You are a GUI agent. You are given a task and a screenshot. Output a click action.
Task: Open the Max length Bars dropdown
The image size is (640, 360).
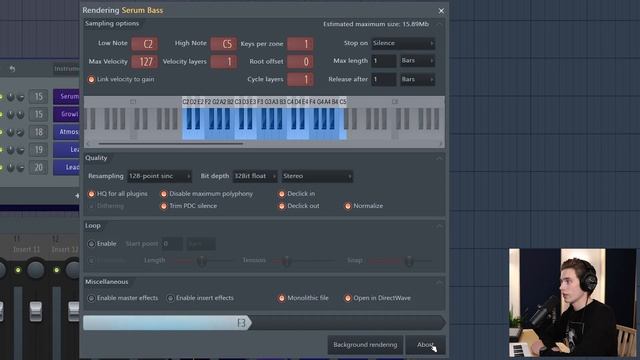coord(417,61)
